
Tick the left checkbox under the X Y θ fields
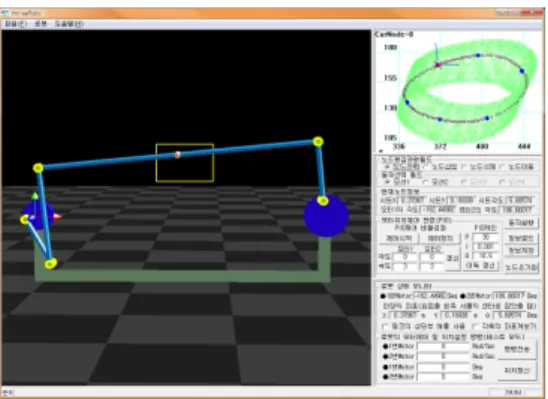pyautogui.click(x=386, y=327)
